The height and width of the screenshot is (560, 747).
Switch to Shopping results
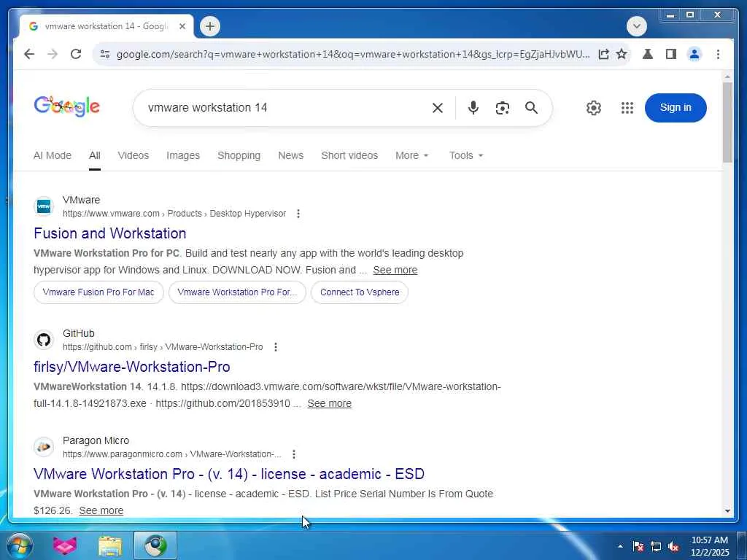tap(239, 155)
